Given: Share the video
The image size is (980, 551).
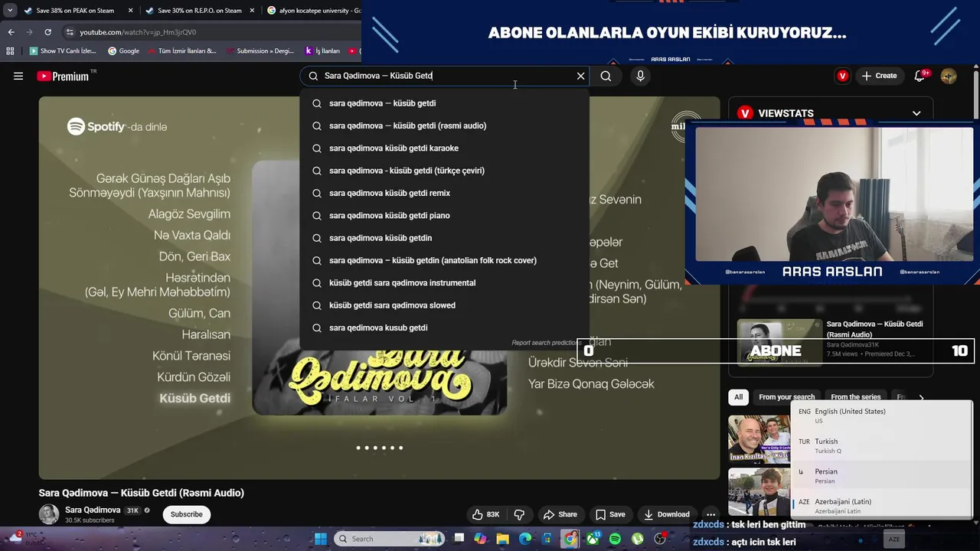Looking at the screenshot, I should point(560,514).
